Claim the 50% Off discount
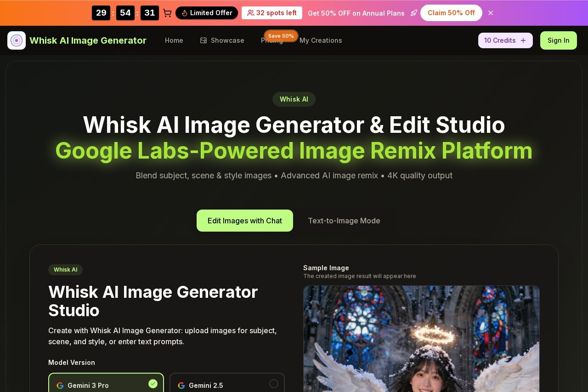588x392 pixels. coord(451,13)
